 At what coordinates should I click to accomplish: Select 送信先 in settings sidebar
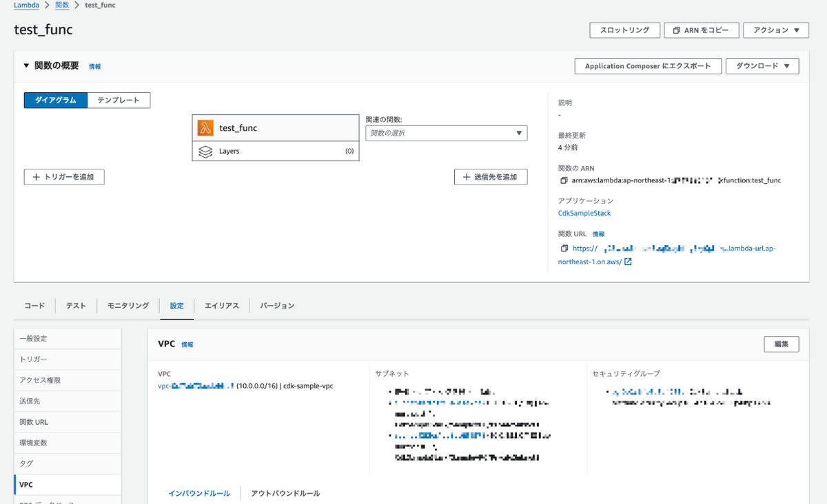68,401
